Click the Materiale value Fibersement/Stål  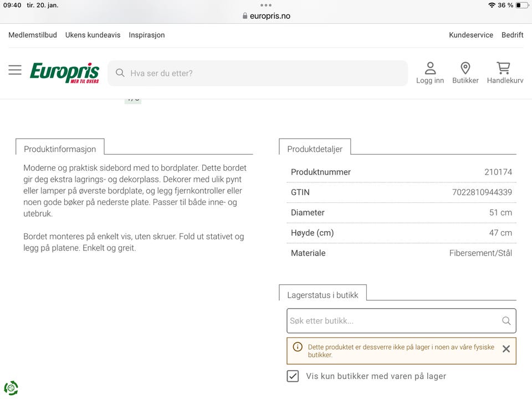tap(480, 253)
